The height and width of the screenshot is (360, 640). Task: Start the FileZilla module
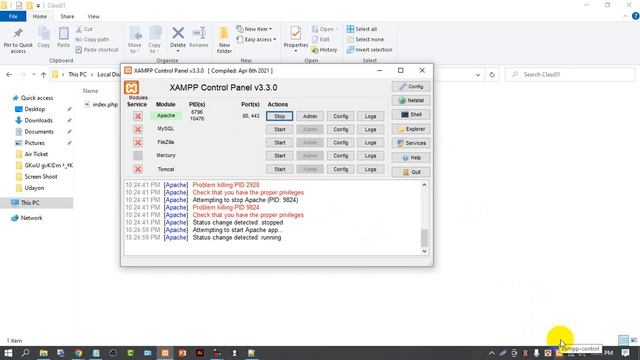tap(280, 142)
